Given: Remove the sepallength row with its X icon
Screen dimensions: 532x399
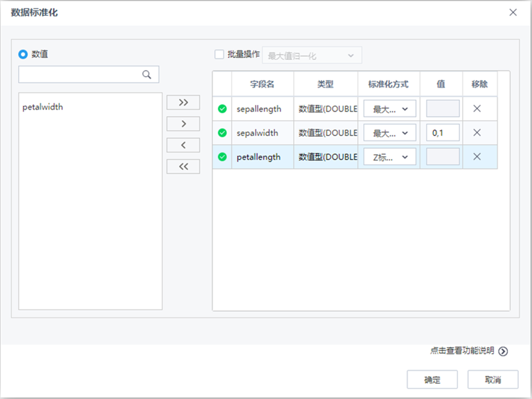Looking at the screenshot, I should tap(479, 109).
